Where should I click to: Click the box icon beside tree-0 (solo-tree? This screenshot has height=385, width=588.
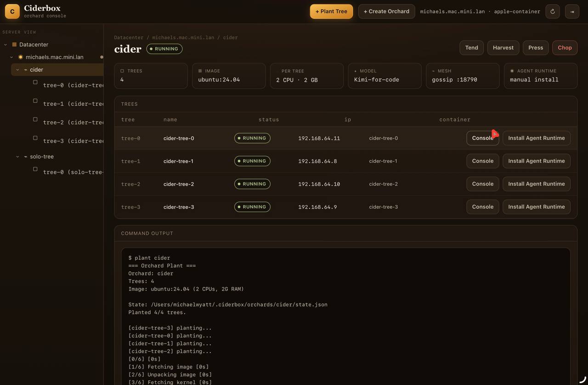coord(35,169)
